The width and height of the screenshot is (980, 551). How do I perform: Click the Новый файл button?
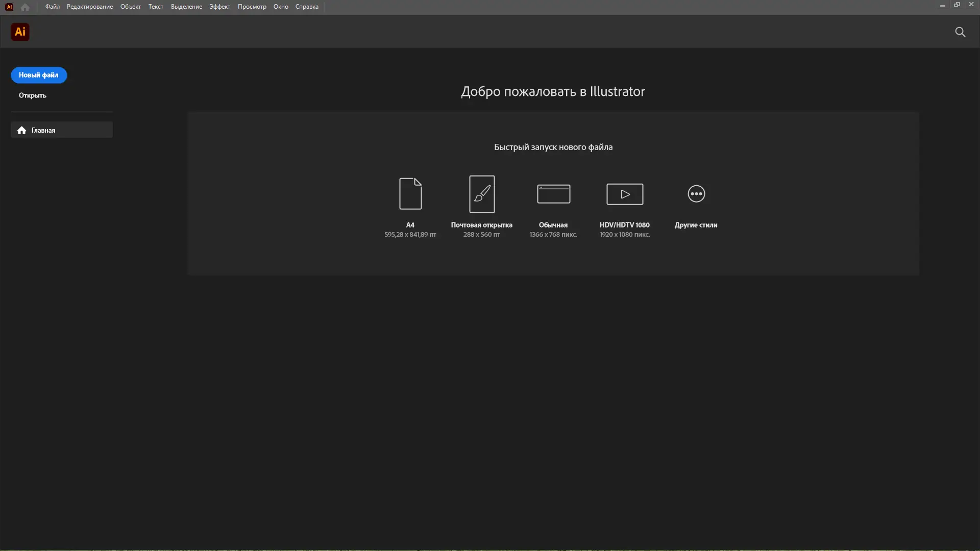(38, 75)
